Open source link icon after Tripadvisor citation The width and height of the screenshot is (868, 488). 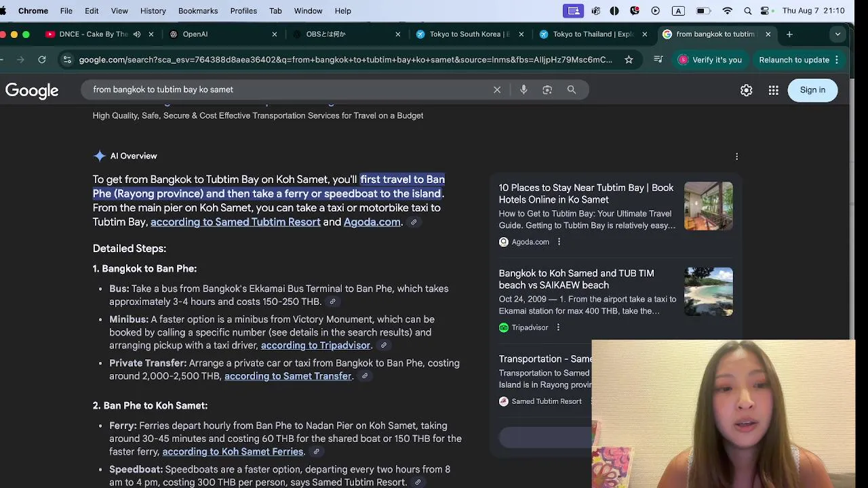click(383, 346)
